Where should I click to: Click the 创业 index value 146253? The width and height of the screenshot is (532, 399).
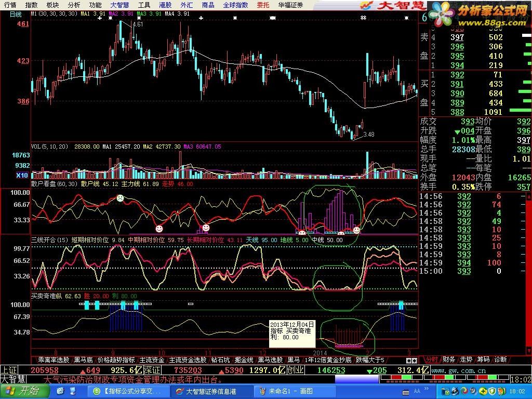(x=331, y=370)
